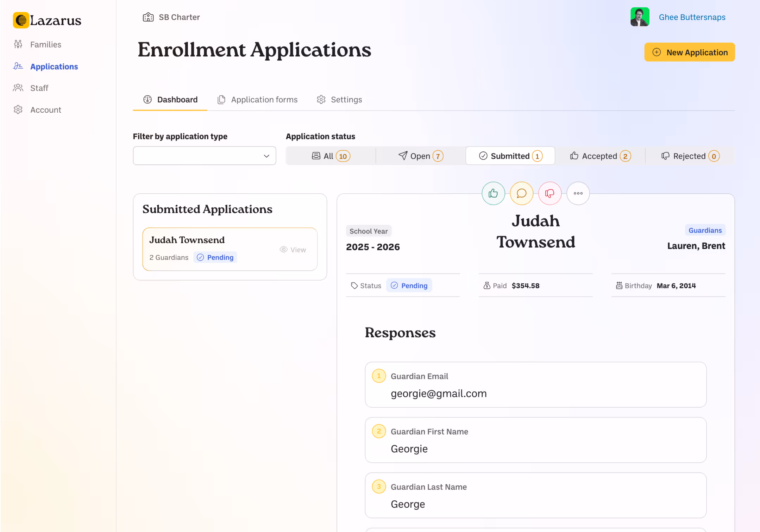Open comments using the speech bubble icon
Image resolution: width=760 pixels, height=532 pixels.
point(521,193)
